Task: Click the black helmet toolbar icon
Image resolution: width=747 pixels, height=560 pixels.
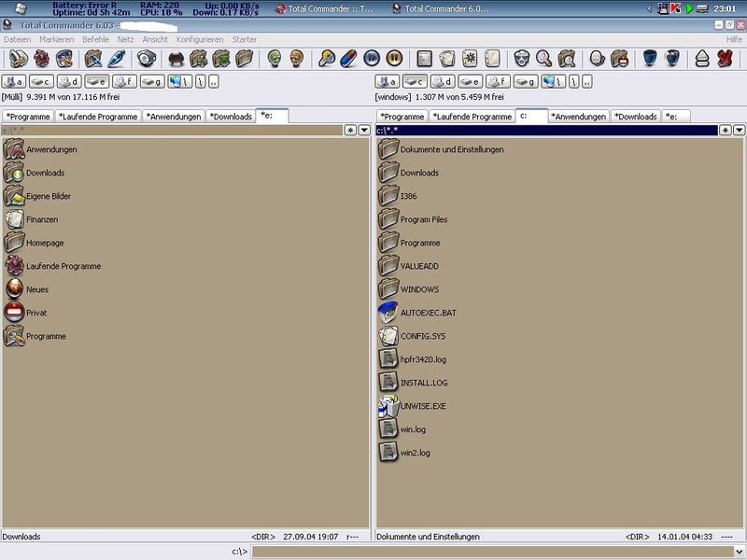Action: tap(176, 59)
